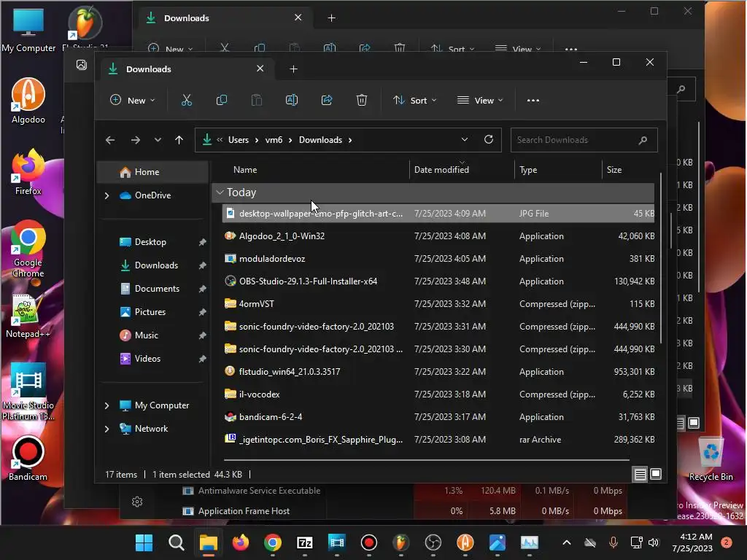Refresh the Downloads folder view
Viewport: 747px width, 560px height.
pos(488,139)
